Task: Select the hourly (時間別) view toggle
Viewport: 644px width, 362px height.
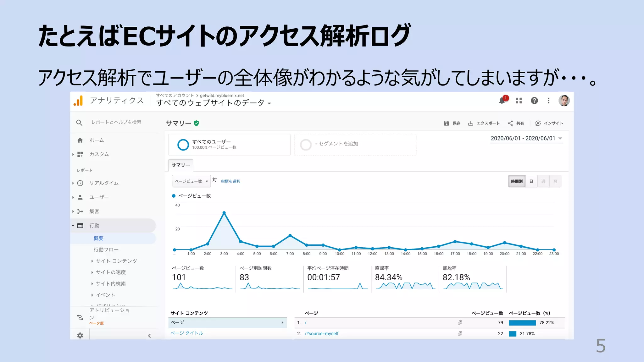Action: [517, 181]
